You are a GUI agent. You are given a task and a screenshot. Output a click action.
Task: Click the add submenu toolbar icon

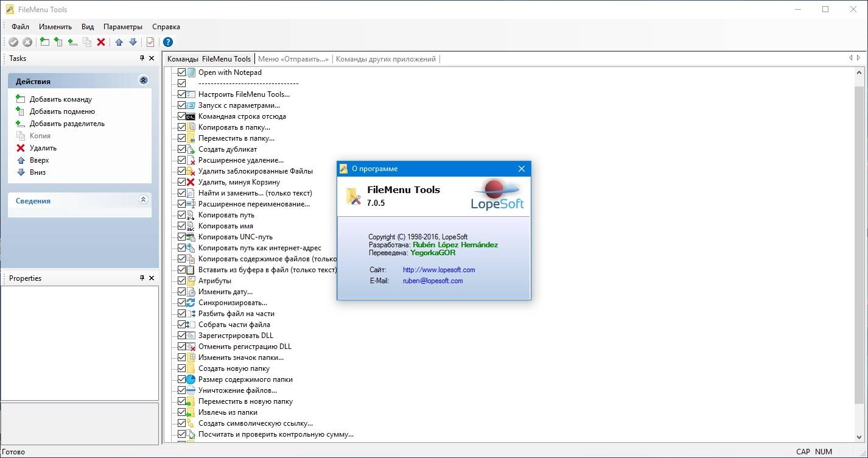[x=58, y=42]
